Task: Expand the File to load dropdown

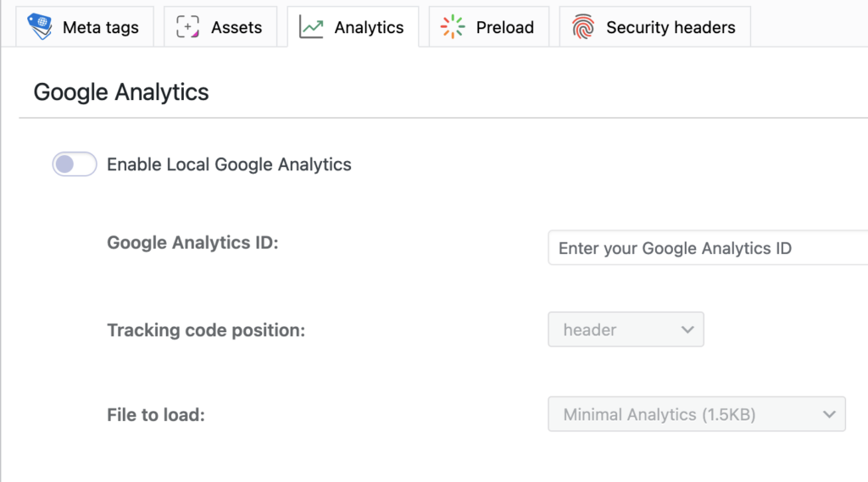Action: [697, 414]
